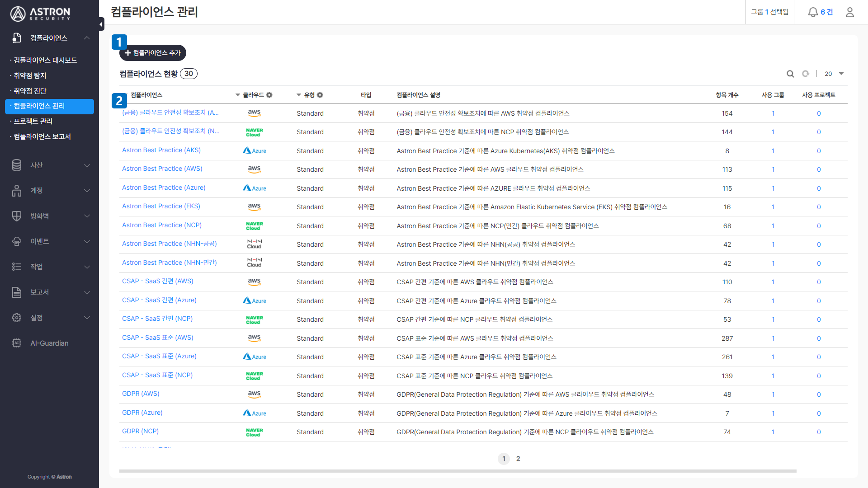
Task: Collapse the 컴플라이언스 sidebar section chevron
Action: coord(87,38)
